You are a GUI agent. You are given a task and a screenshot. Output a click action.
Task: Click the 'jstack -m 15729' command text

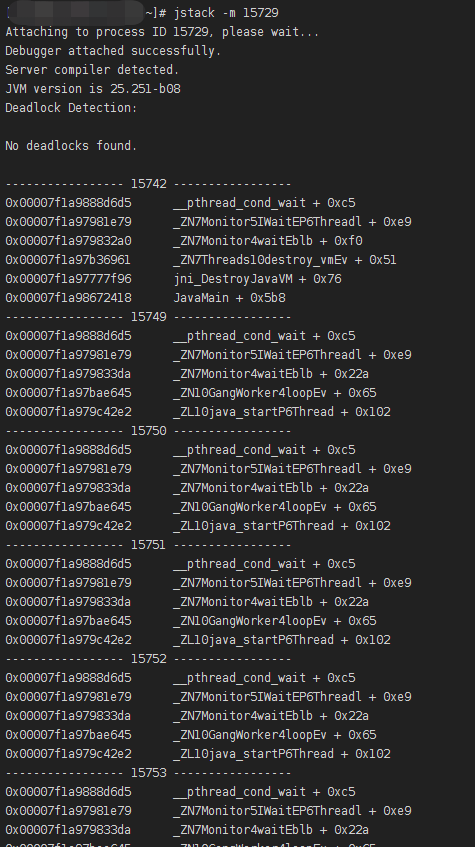pos(226,12)
